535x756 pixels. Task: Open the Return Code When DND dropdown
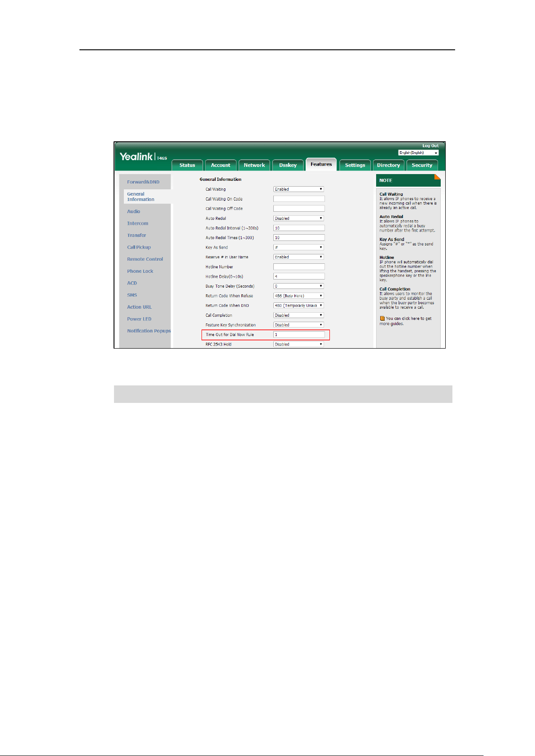[298, 306]
